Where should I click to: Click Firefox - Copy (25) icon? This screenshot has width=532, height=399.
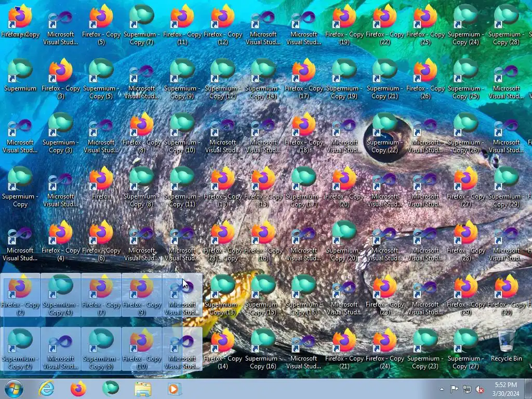pyautogui.click(x=425, y=25)
